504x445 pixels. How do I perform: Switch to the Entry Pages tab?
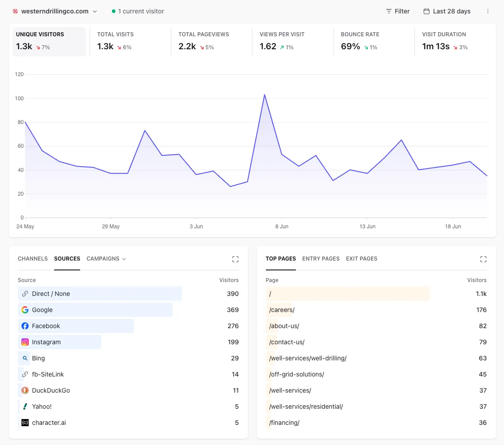(321, 258)
